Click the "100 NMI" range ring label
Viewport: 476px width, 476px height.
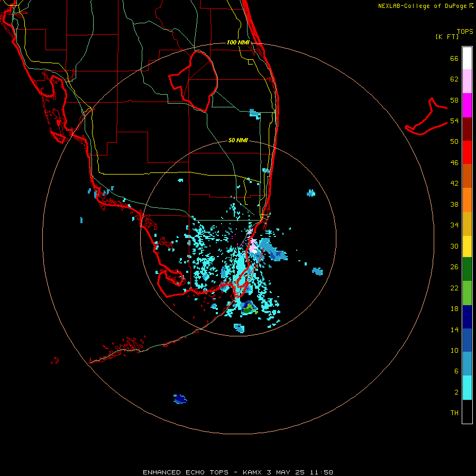[x=239, y=42]
